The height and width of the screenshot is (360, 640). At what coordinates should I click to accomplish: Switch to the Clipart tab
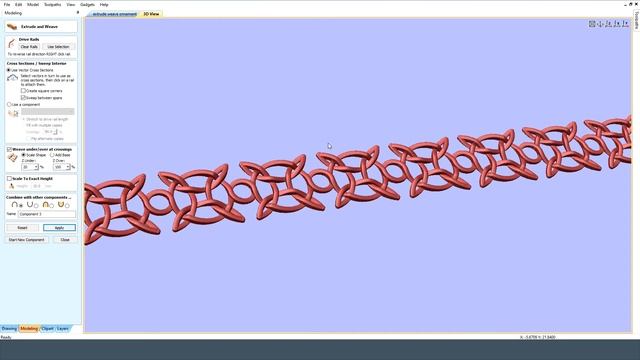[x=47, y=329]
